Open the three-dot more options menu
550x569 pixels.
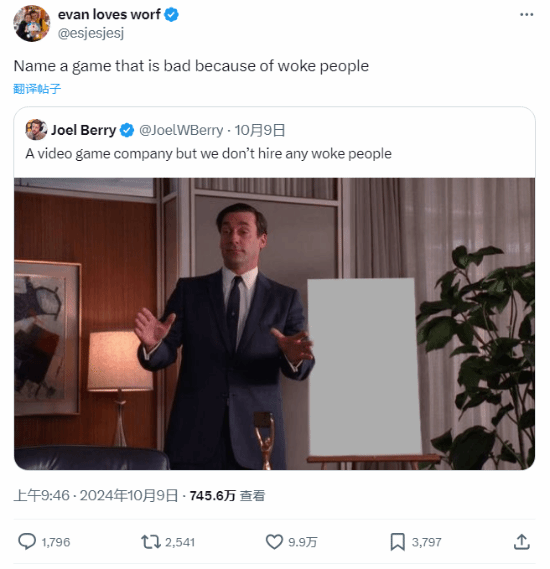click(x=526, y=15)
